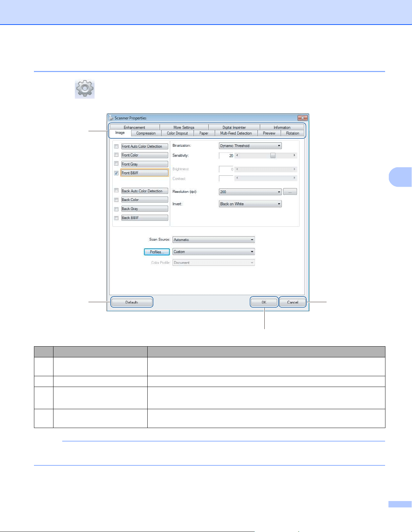Switch to the Color Dropout tab
The width and height of the screenshot is (412, 532).
(177, 133)
